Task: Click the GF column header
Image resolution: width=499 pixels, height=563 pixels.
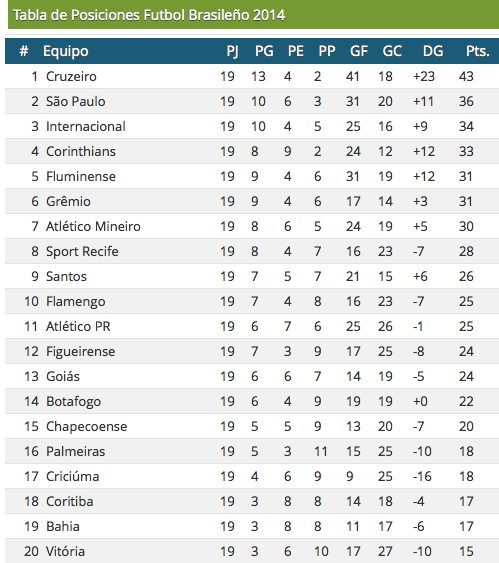Action: pos(359,51)
